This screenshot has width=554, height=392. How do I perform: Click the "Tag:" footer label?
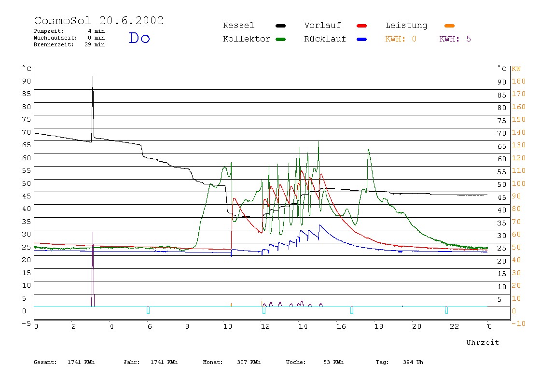click(382, 362)
